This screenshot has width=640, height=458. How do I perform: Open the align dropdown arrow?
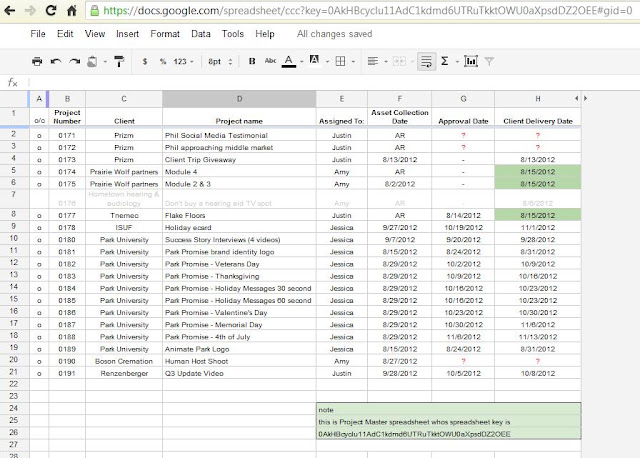[x=386, y=62]
